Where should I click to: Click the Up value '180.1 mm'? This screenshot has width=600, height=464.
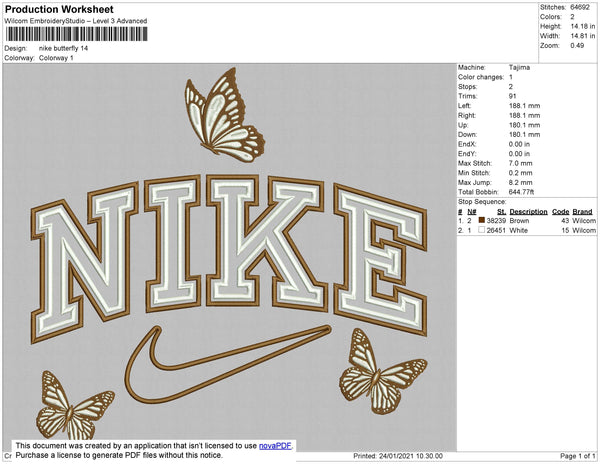point(524,125)
